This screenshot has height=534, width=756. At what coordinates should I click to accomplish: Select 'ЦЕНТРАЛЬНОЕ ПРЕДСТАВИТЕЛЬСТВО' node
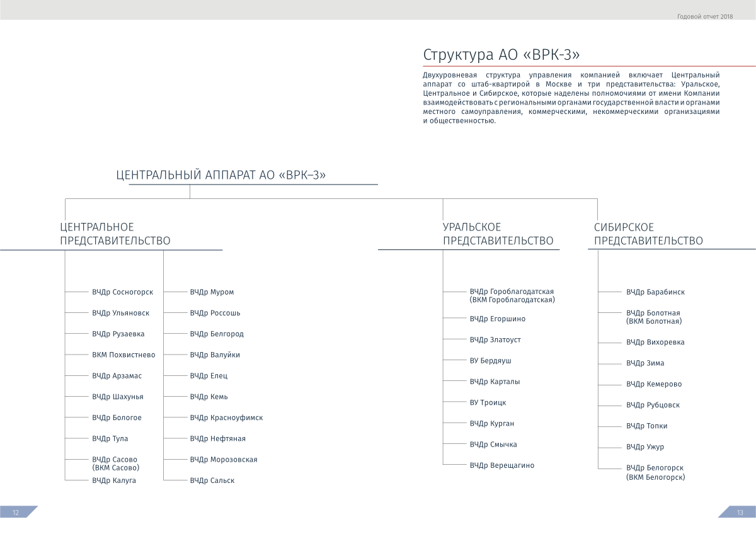[x=115, y=234]
